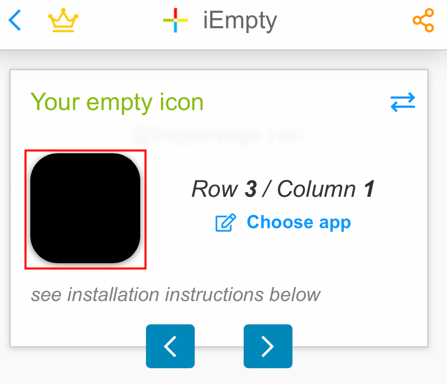Go back using the blue back arrow

coord(15,20)
